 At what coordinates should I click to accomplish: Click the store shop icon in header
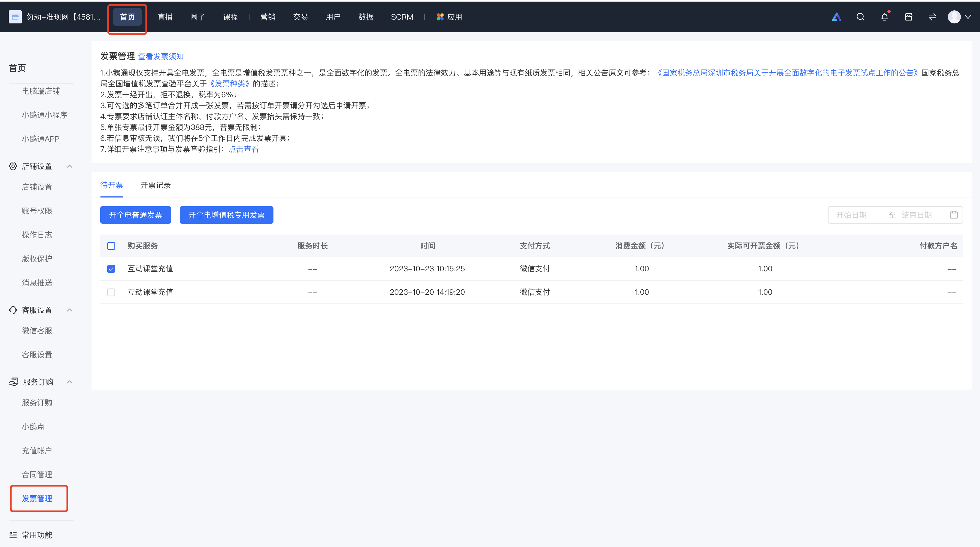pos(908,17)
